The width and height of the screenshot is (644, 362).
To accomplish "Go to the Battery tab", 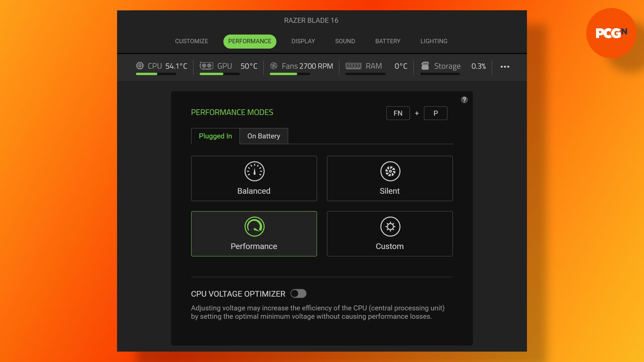I will (388, 41).
